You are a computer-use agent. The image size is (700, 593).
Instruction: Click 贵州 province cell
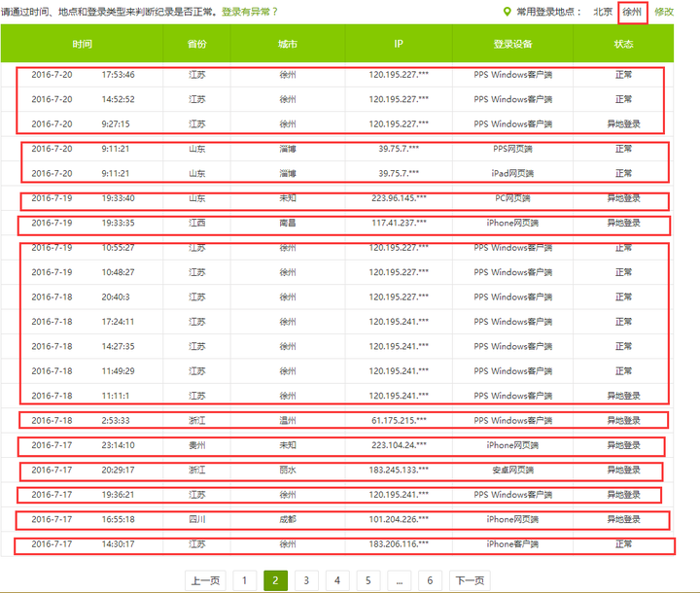pos(196,445)
